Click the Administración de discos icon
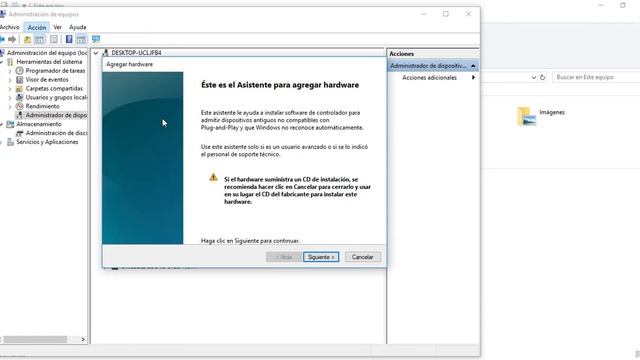Viewport: 640px width, 360px height. [19, 133]
